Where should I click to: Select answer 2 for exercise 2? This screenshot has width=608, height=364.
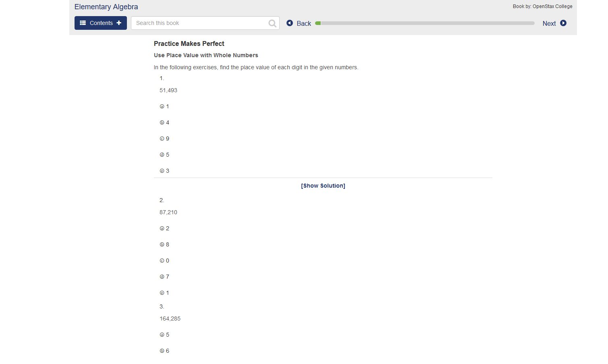point(161,228)
